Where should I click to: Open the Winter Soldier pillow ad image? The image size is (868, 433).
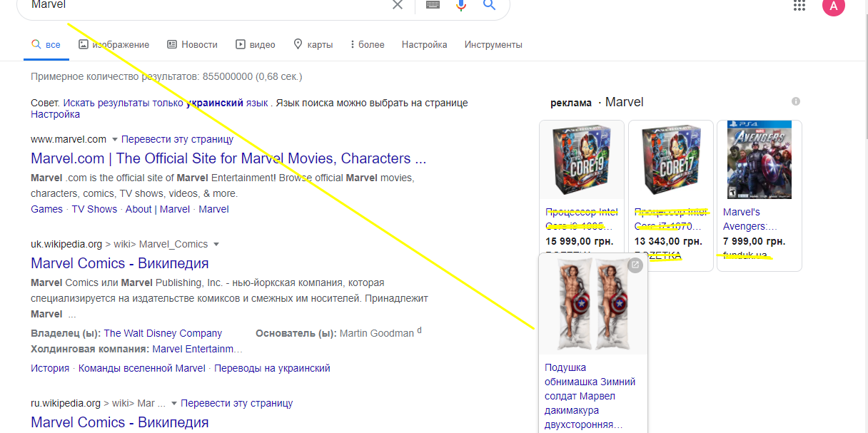[593, 304]
